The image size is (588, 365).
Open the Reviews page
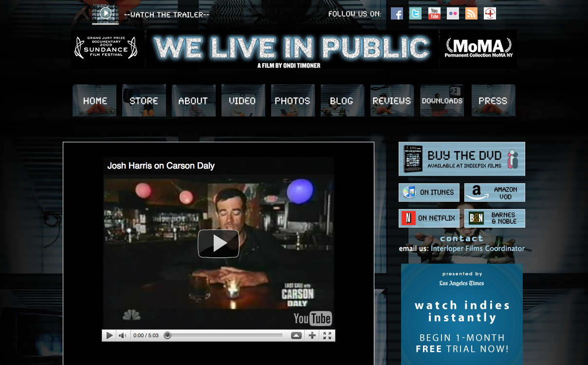pyautogui.click(x=392, y=100)
